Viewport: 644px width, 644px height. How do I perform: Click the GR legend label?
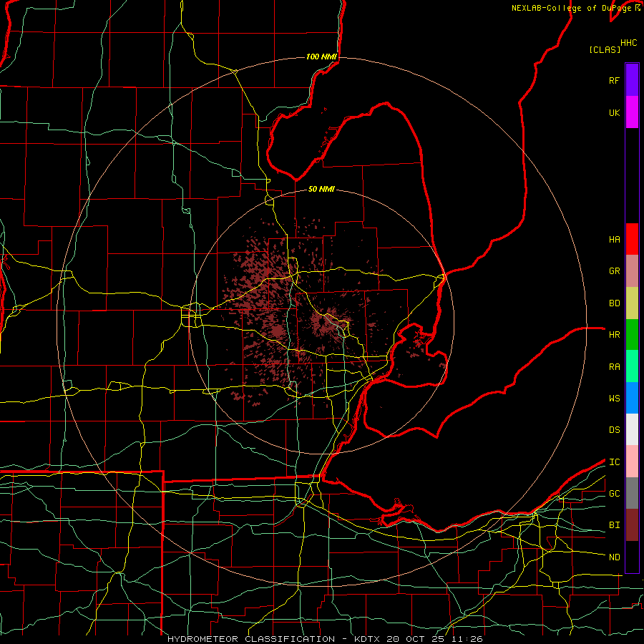pos(614,271)
